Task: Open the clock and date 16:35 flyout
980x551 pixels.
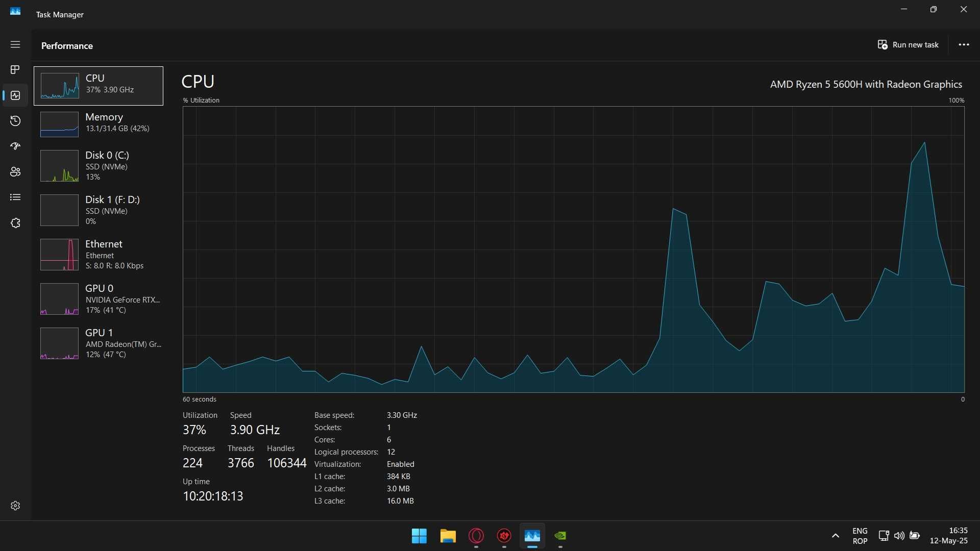Action: tap(948, 536)
